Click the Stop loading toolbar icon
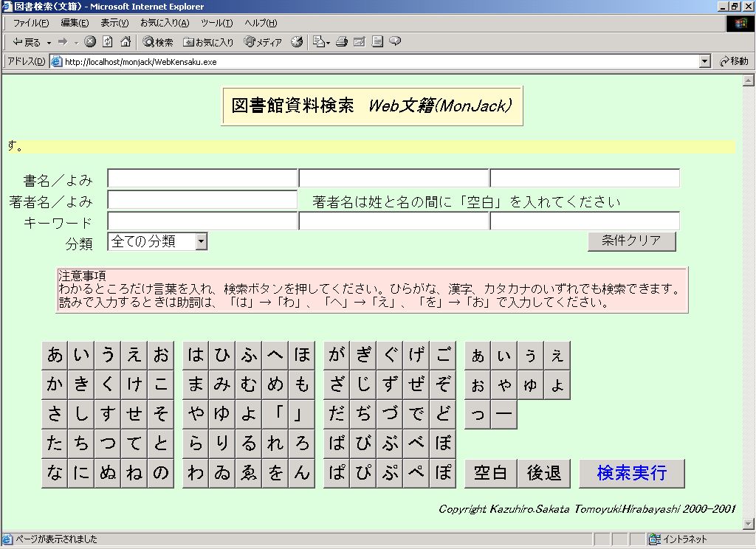The width and height of the screenshot is (756, 549). 90,42
